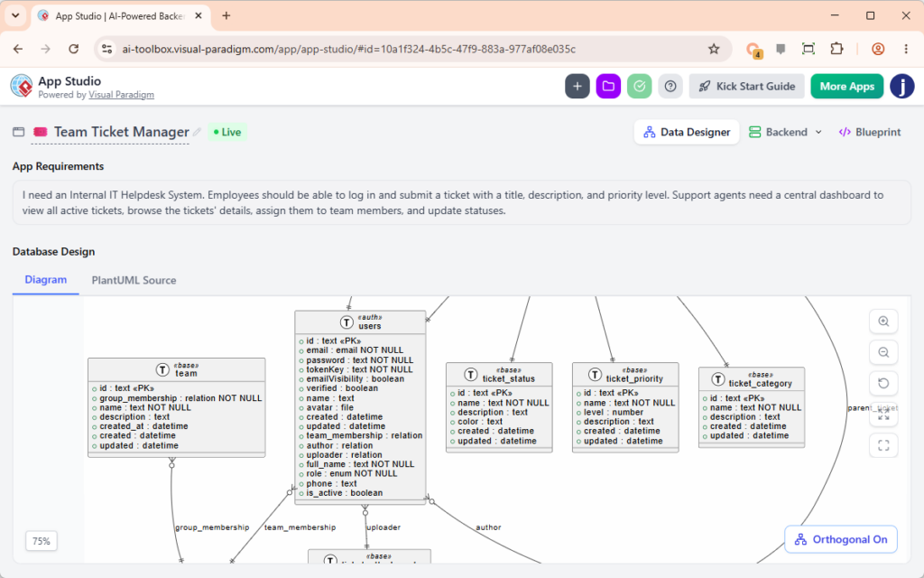Screen dimensions: 924x578
Task: Click the site information icon in address bar
Action: [x=106, y=49]
